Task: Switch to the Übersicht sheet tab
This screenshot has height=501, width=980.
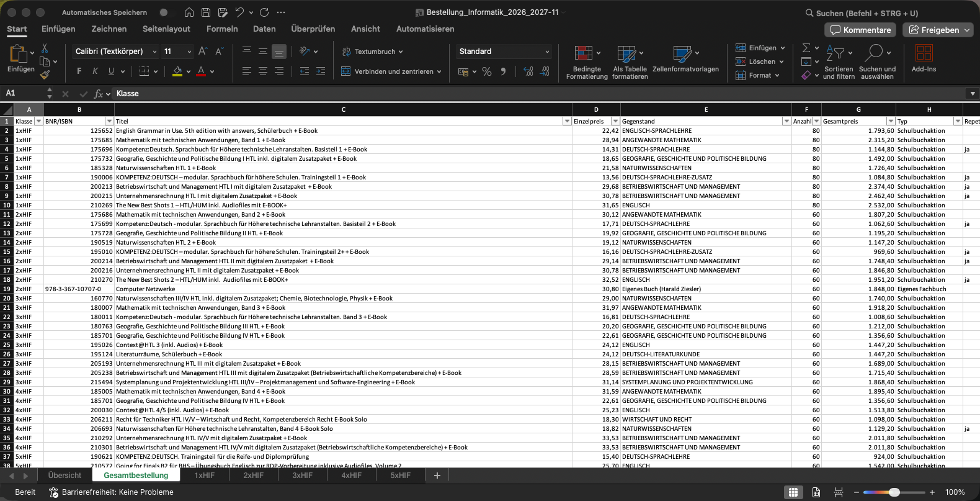Action: 65,476
